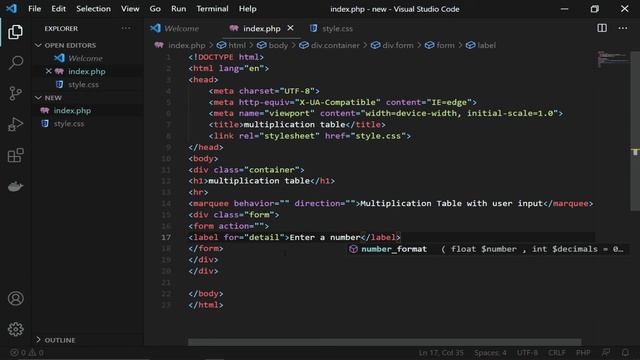
Task: Click PHP language mode in status bar
Action: pyautogui.click(x=583, y=352)
